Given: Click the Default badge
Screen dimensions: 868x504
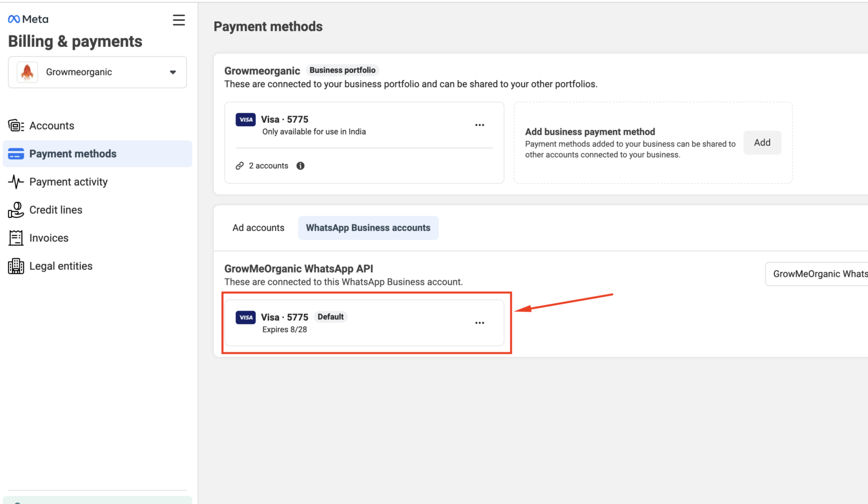Looking at the screenshot, I should tap(331, 317).
